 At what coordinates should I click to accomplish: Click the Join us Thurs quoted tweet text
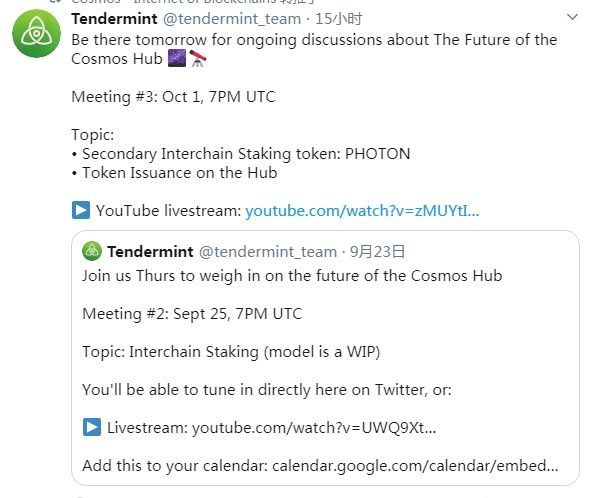tap(292, 276)
